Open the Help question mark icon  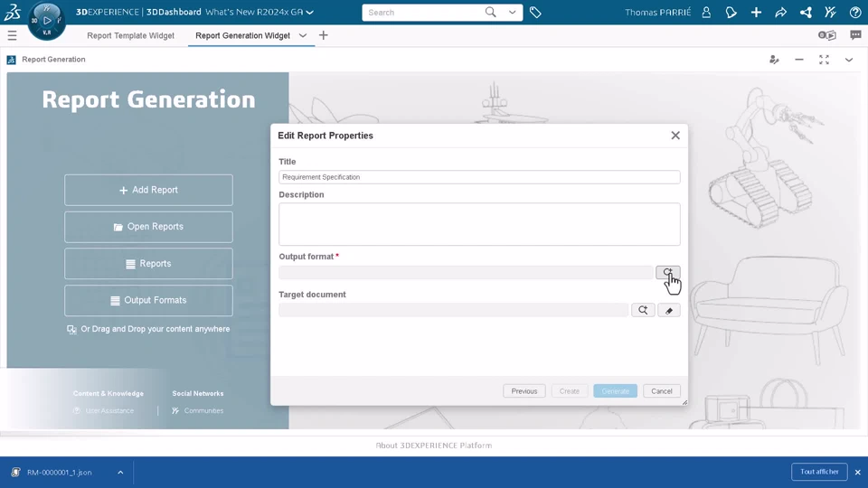click(x=855, y=12)
